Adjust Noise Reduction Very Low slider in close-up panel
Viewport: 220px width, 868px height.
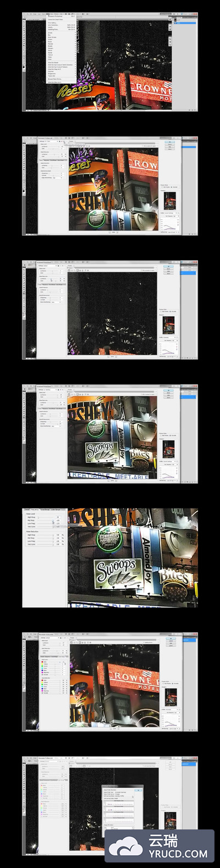point(46,544)
